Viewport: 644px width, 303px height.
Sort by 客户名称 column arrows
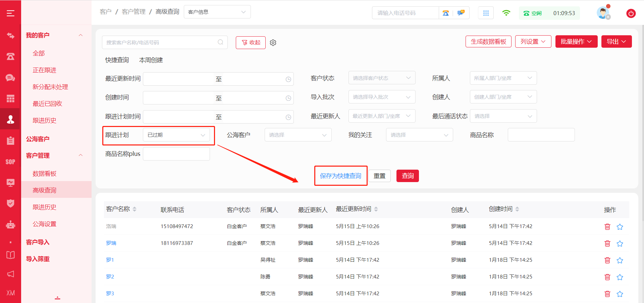coord(135,209)
